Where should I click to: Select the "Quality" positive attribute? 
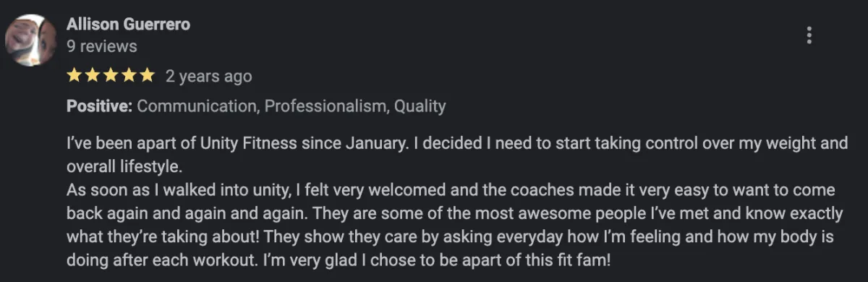click(x=420, y=106)
